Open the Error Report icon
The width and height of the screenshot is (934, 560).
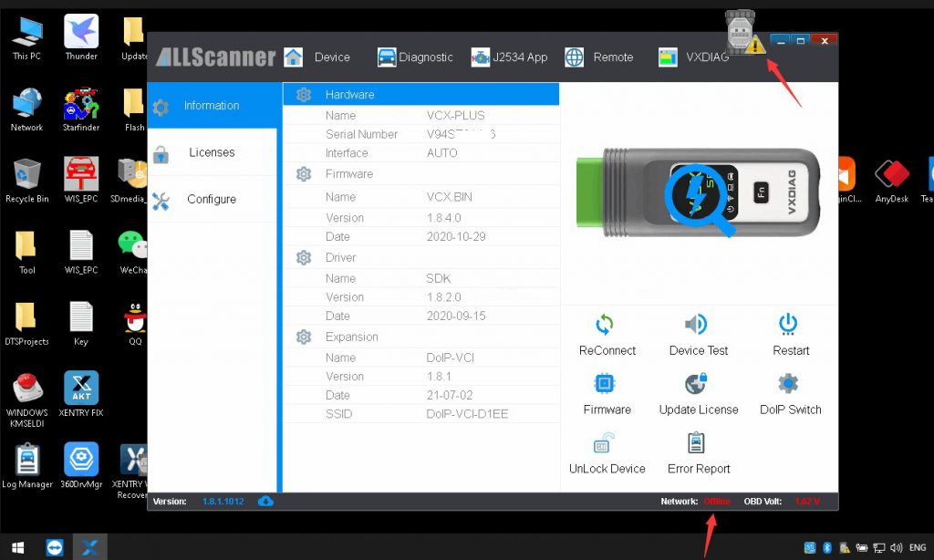click(x=696, y=442)
